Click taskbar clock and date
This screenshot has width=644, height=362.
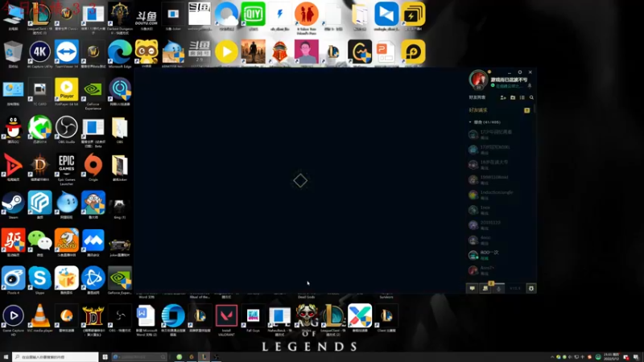(x=611, y=356)
